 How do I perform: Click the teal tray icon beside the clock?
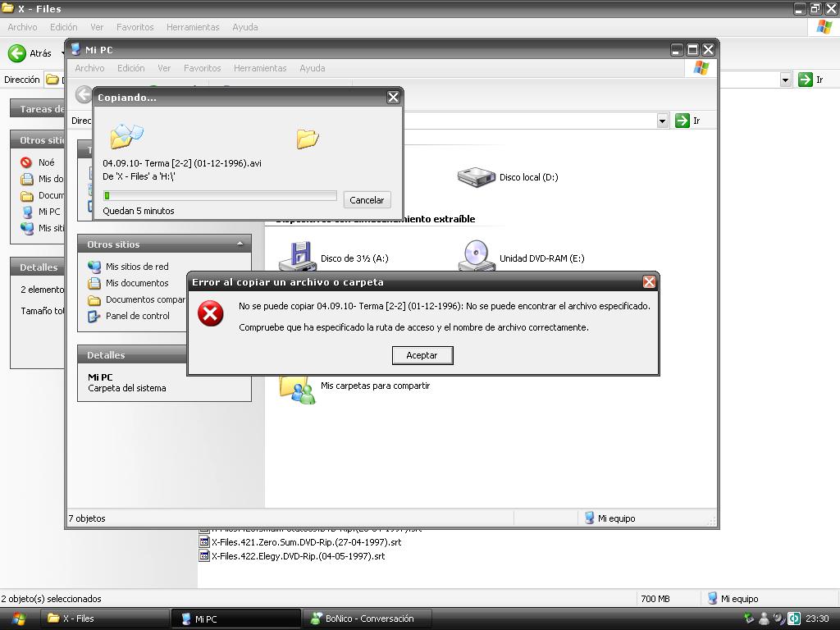pyautogui.click(x=794, y=619)
